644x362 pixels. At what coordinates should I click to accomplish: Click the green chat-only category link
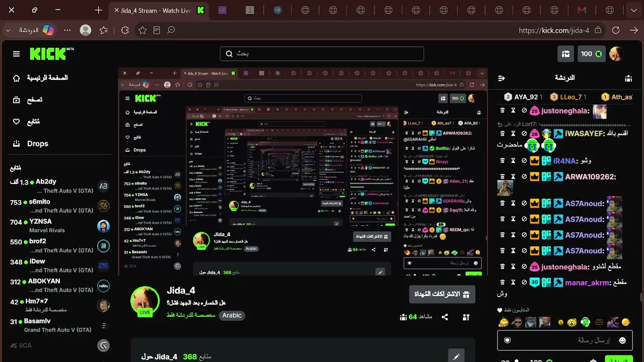point(191,315)
